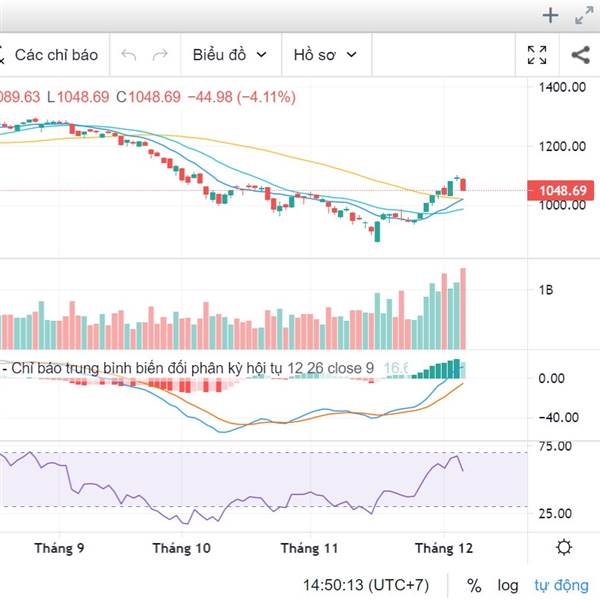Click the Tháng 10 label on time axis

click(181, 548)
